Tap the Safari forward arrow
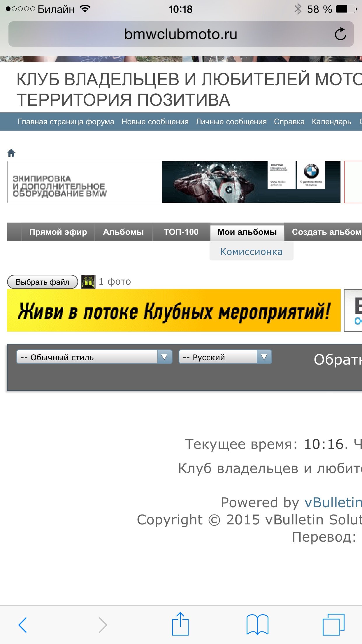 tap(103, 625)
